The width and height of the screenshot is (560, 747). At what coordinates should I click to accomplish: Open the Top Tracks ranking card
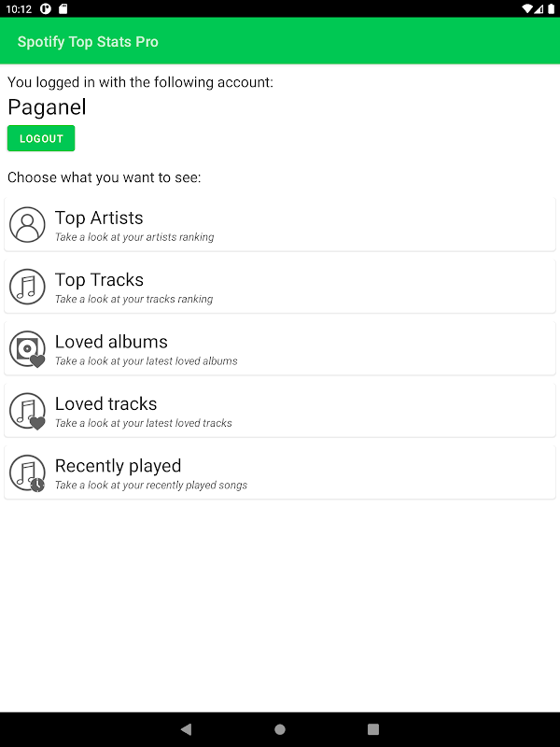tap(280, 287)
